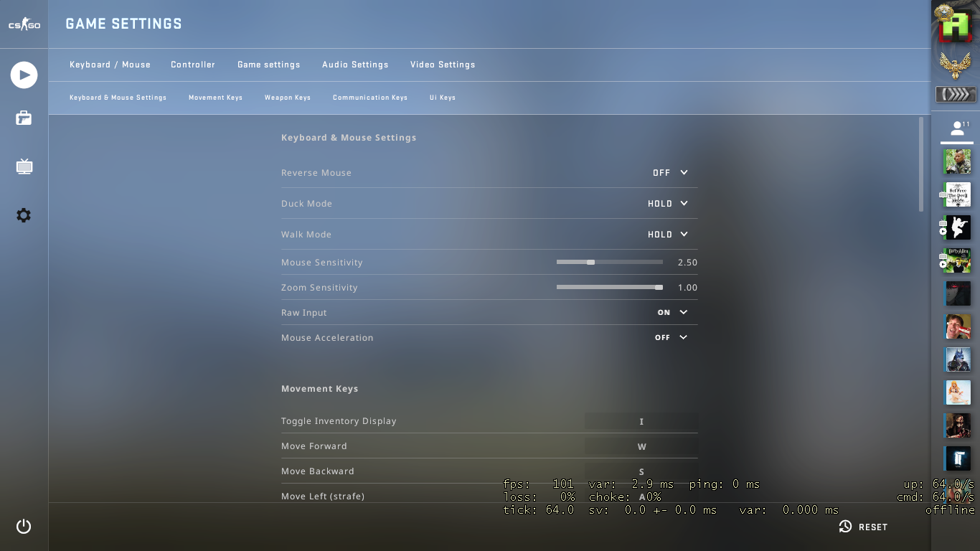Click the chevron skill group rank badge
Image resolution: width=980 pixels, height=551 pixels.
(x=956, y=94)
